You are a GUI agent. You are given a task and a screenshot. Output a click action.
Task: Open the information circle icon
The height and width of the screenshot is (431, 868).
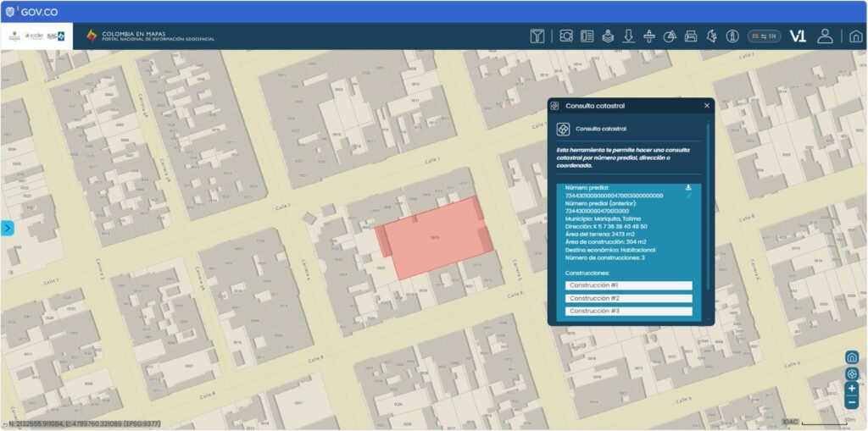tap(732, 36)
